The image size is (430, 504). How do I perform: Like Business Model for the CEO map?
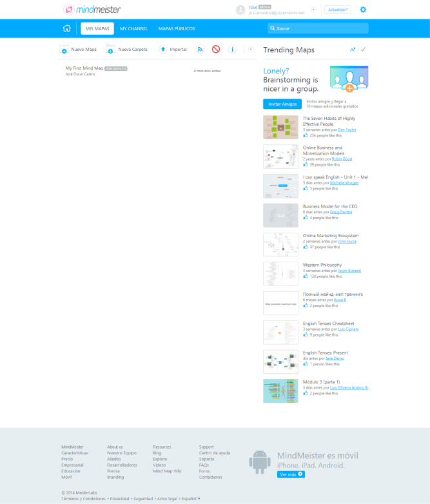(306, 218)
